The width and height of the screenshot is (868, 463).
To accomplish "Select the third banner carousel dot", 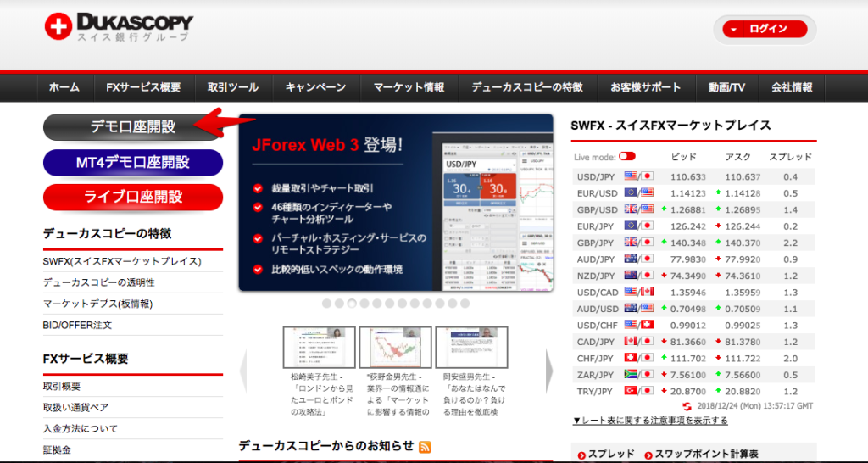I will [x=352, y=304].
